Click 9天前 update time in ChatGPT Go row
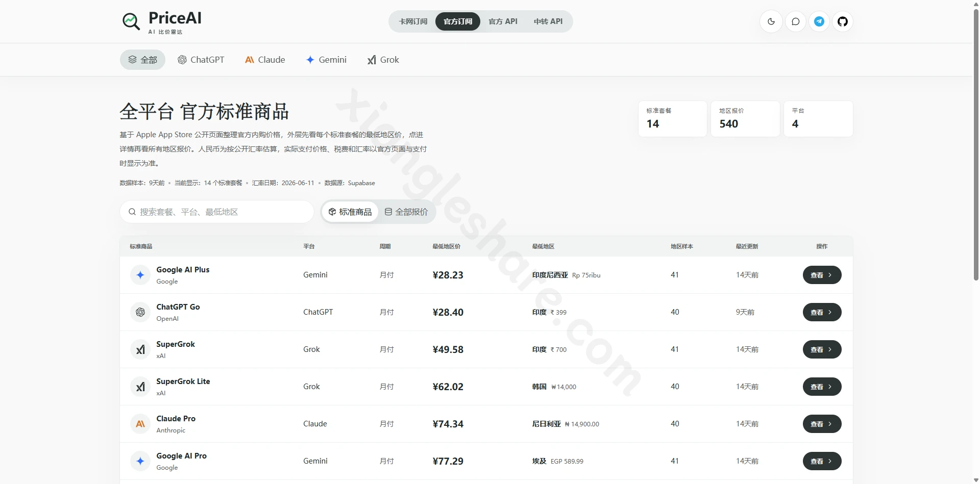This screenshot has height=484, width=980. coord(745,312)
